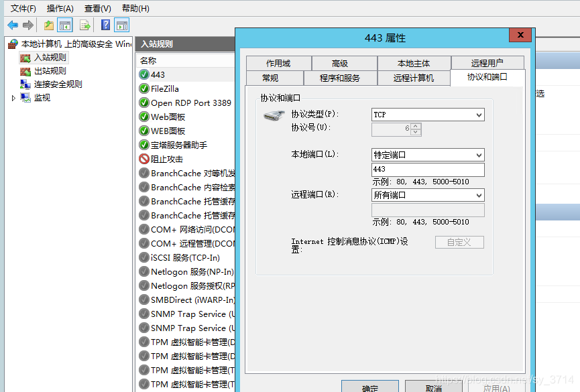580x392 pixels.
Task: Click the local port 443 input field
Action: [x=427, y=170]
